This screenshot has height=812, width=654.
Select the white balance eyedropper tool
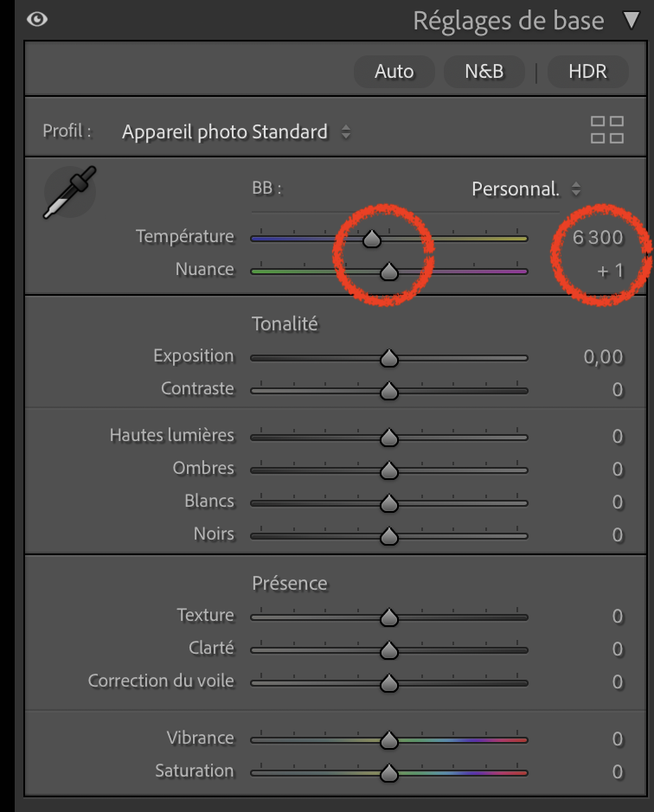click(69, 192)
